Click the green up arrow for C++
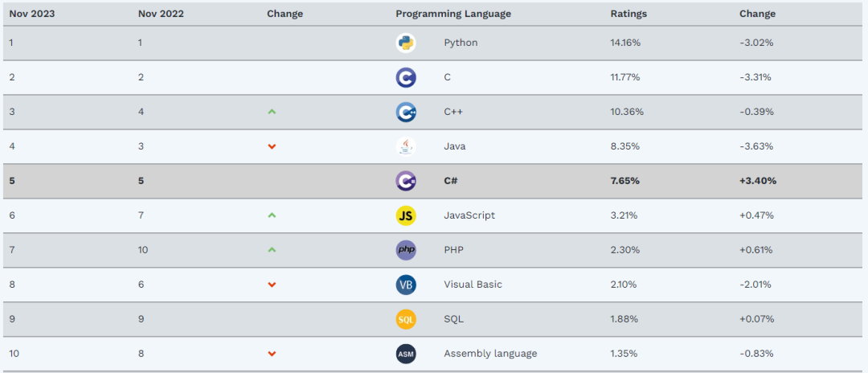868x373 pixels. 272,112
